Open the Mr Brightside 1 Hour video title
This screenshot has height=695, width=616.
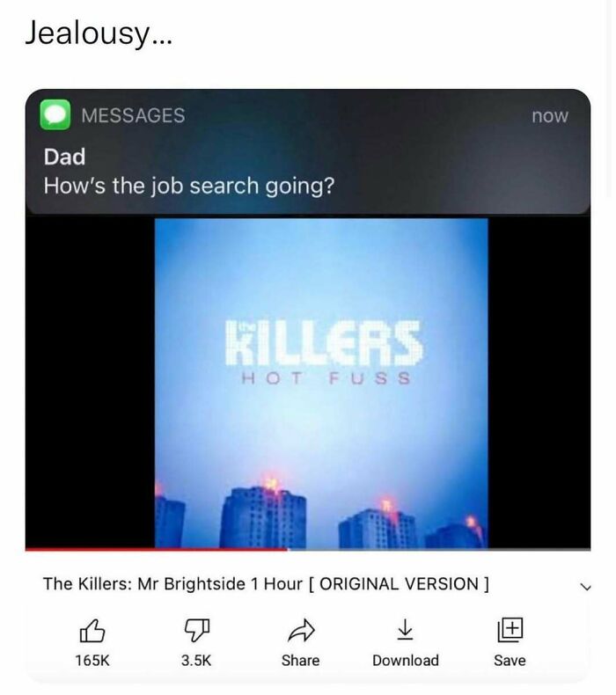(x=266, y=584)
